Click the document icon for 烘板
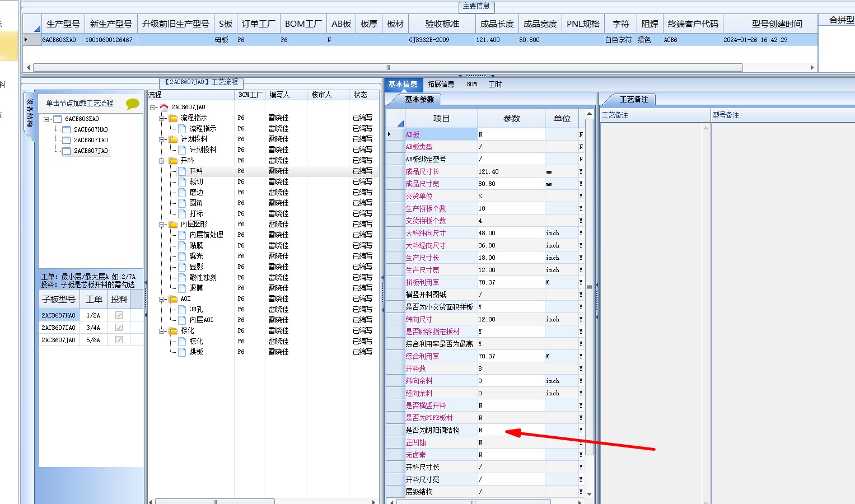The image size is (855, 504). (x=182, y=352)
